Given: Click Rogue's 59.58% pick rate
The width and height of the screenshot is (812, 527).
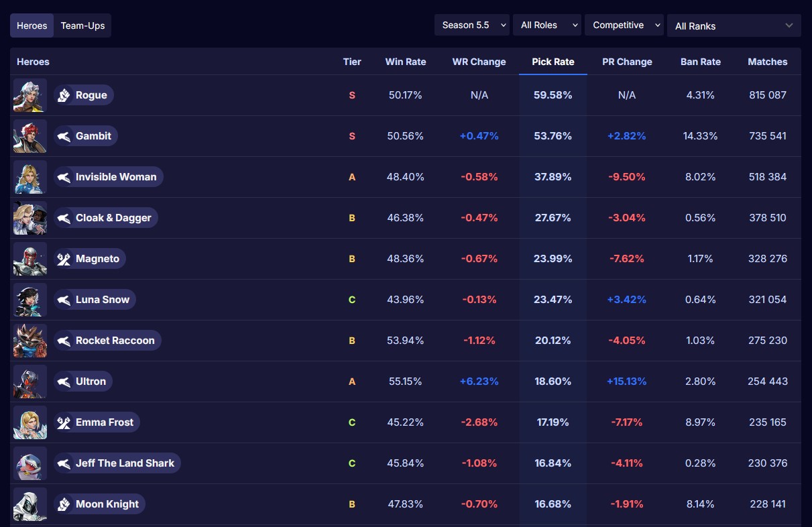Looking at the screenshot, I should point(553,95).
